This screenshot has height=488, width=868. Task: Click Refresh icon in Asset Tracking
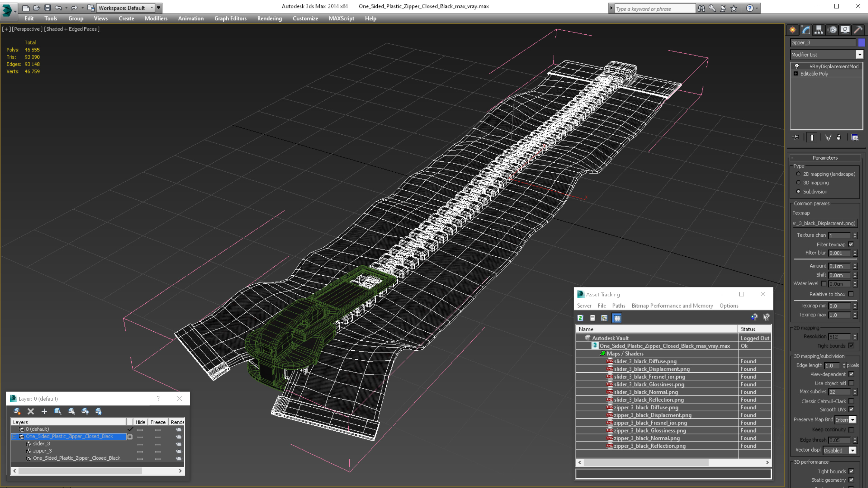coord(580,318)
